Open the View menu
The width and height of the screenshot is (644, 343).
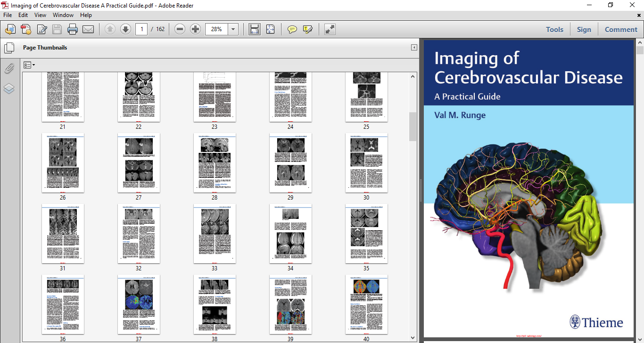pos(40,15)
